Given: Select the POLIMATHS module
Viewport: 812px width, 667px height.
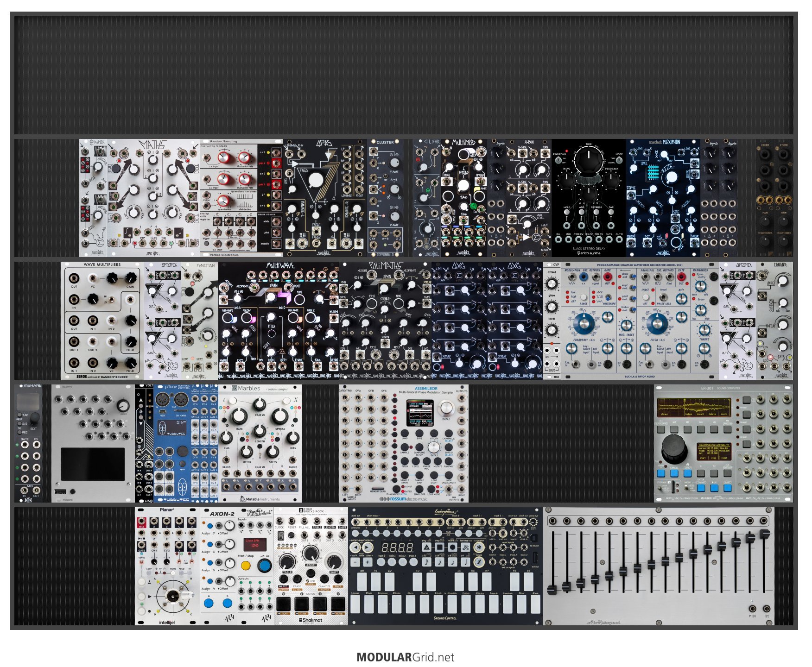Looking at the screenshot, I should click(385, 321).
